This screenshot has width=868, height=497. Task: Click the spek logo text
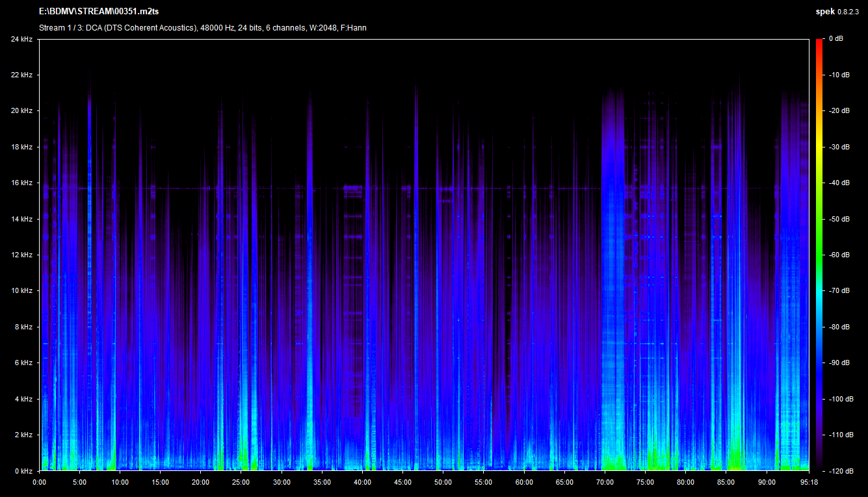tap(824, 12)
